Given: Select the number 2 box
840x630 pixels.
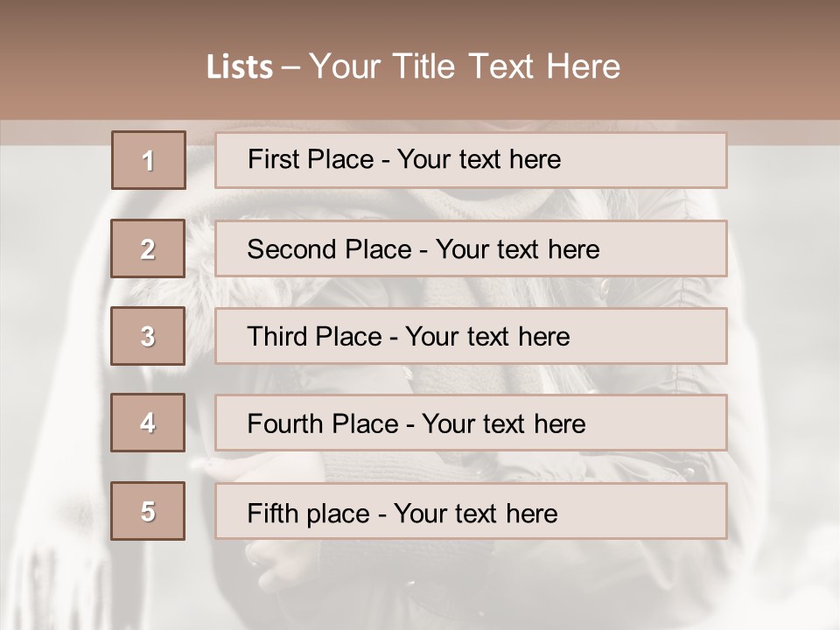Looking at the screenshot, I should [x=148, y=248].
